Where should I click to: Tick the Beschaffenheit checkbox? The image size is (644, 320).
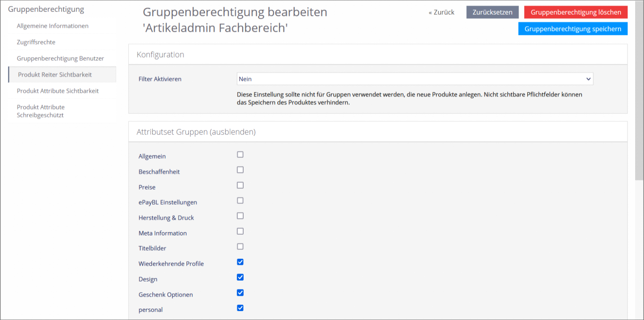pos(240,170)
